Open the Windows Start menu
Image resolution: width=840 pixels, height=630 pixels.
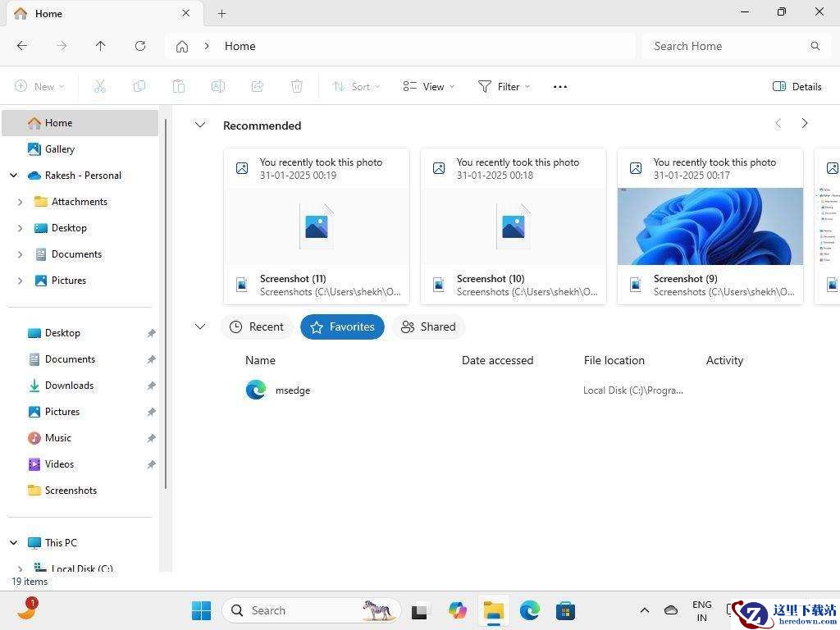coord(202,610)
